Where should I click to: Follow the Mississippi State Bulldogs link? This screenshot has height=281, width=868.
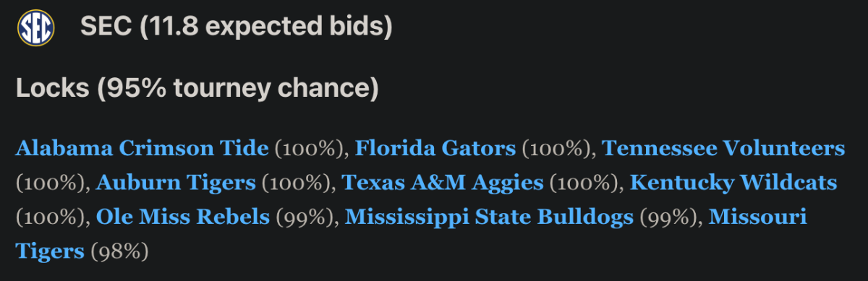[x=490, y=216]
